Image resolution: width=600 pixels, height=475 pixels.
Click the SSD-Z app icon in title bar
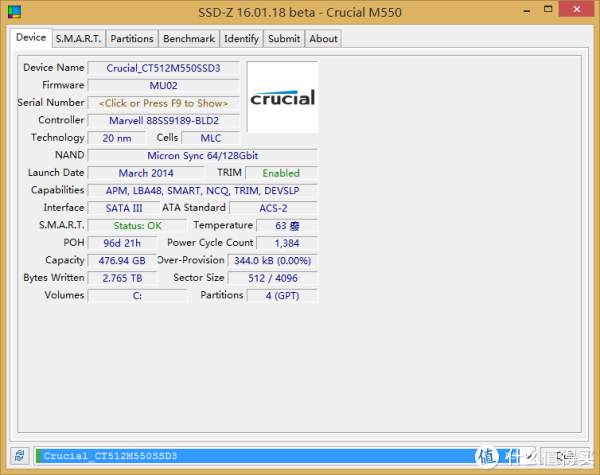14,12
